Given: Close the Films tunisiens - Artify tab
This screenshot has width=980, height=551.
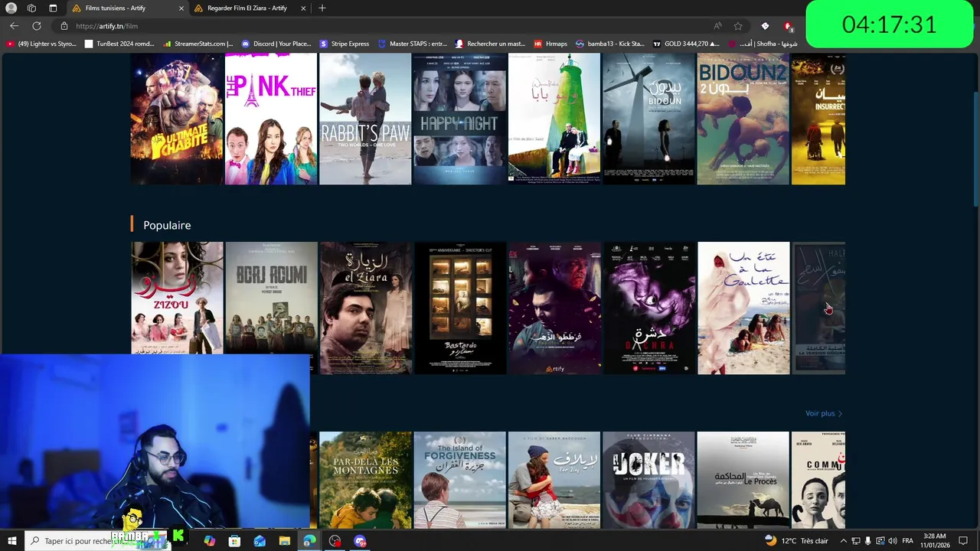Looking at the screenshot, I should [181, 8].
